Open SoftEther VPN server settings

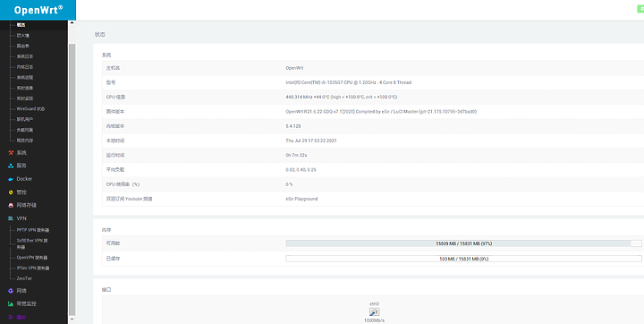(x=32, y=243)
